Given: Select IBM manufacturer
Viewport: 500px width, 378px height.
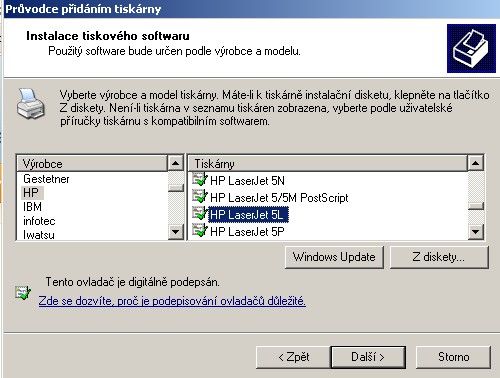Looking at the screenshot, I should (x=32, y=207).
